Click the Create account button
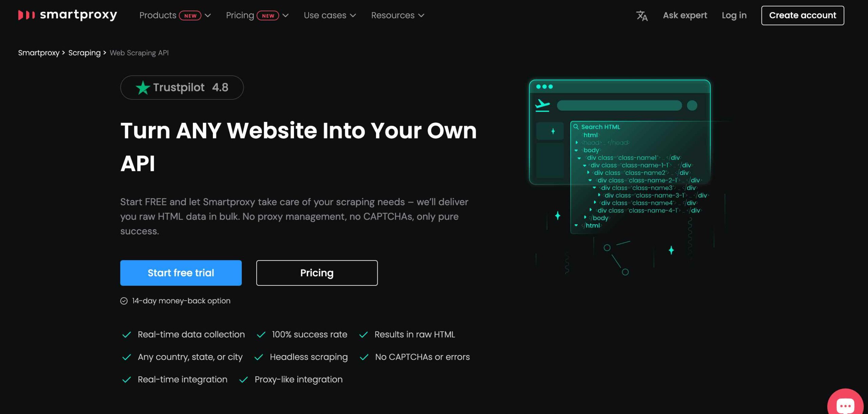868x414 pixels. [x=803, y=15]
